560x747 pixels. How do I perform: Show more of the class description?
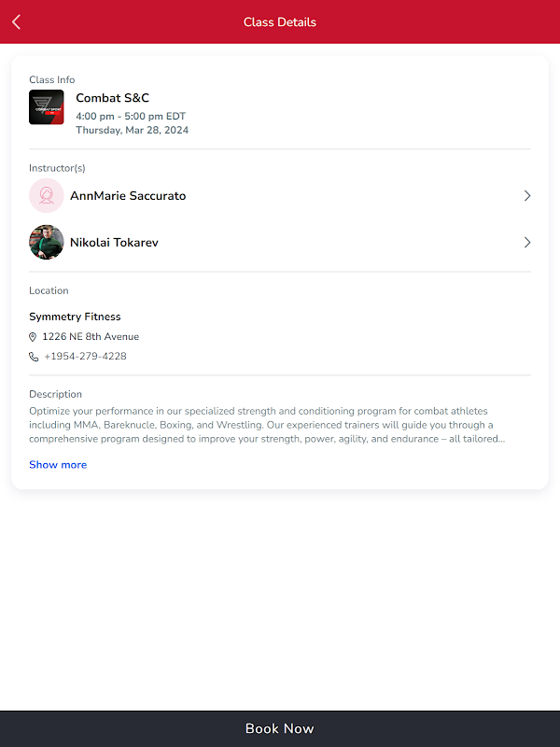(58, 464)
